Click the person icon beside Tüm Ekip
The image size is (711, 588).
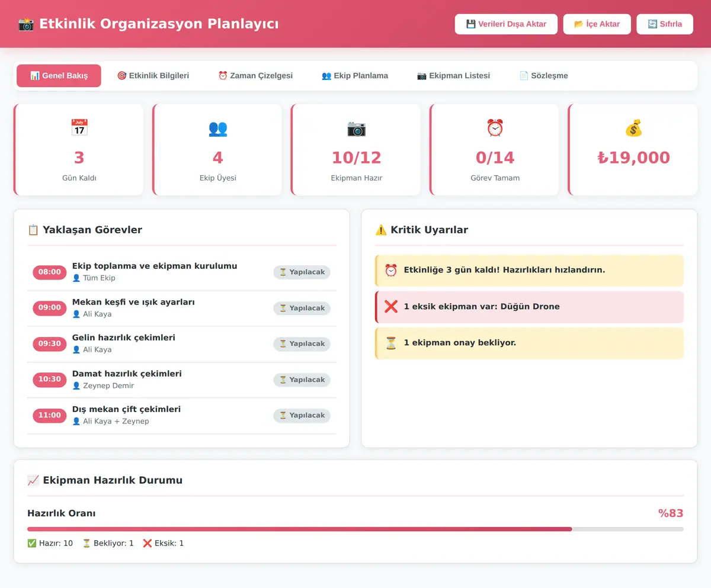coord(76,278)
